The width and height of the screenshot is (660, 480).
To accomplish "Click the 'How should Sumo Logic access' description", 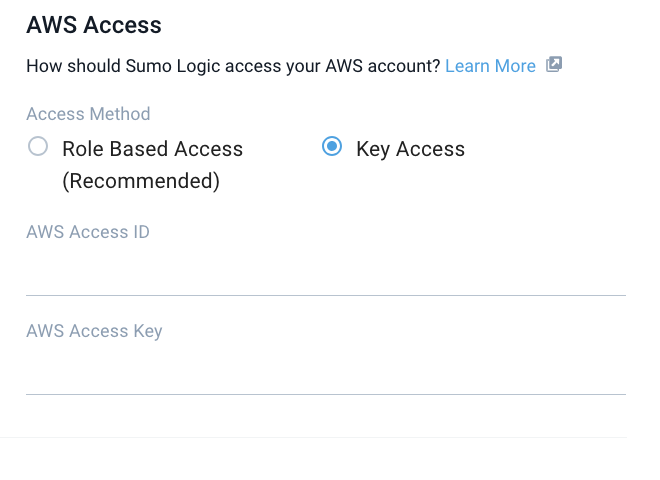I will pyautogui.click(x=232, y=66).
